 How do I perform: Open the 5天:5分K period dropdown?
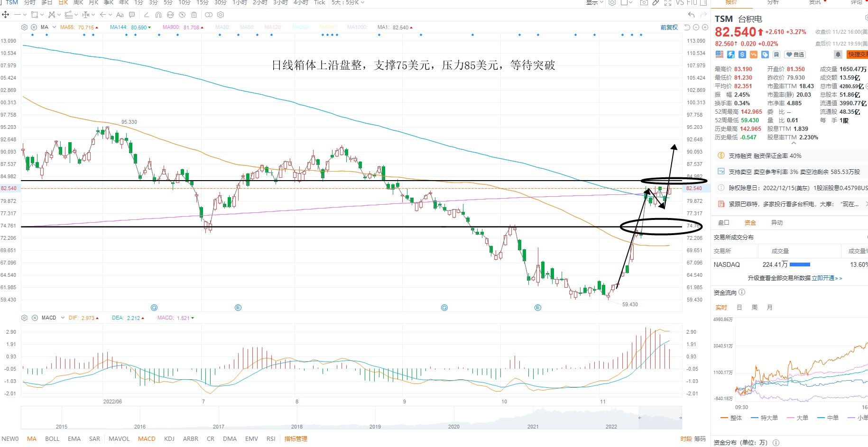pyautogui.click(x=348, y=2)
